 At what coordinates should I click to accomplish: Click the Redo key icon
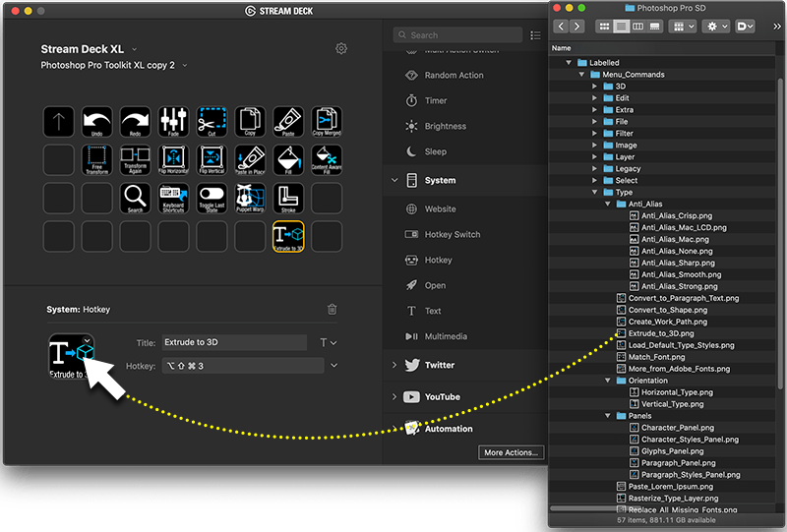(135, 122)
